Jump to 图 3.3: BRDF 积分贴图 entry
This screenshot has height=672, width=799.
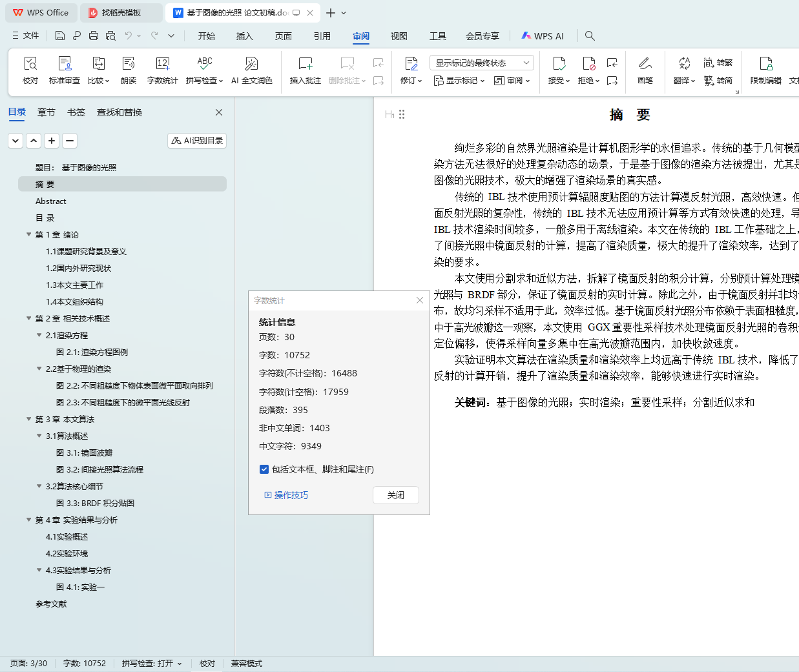(95, 503)
